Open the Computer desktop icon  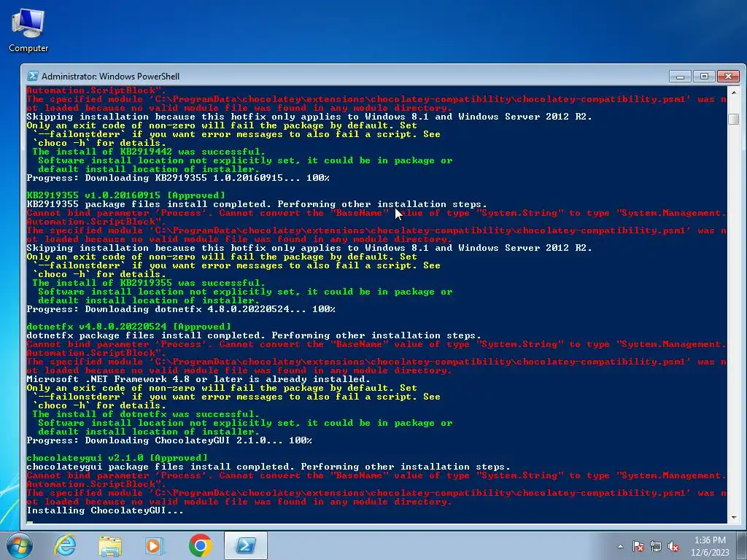tap(28, 31)
